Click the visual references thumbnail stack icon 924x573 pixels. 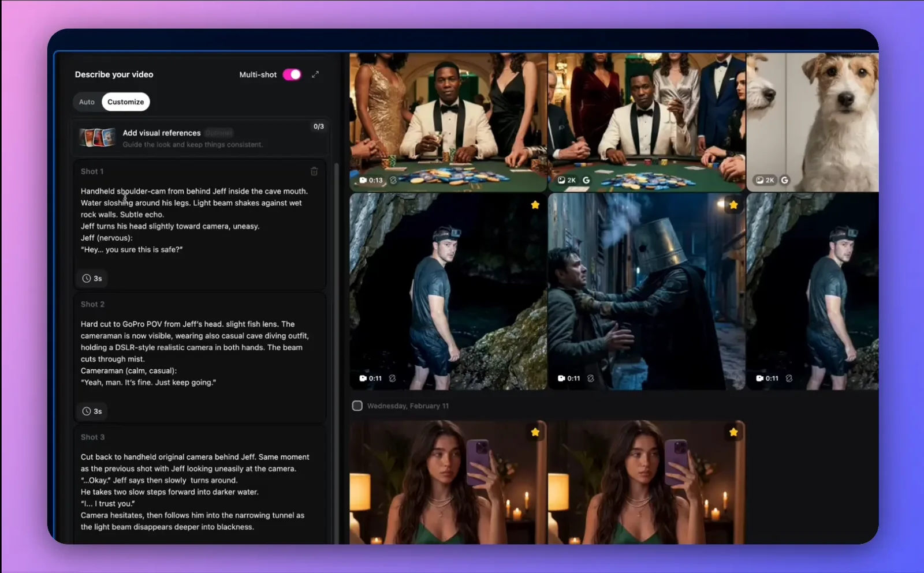tap(96, 138)
